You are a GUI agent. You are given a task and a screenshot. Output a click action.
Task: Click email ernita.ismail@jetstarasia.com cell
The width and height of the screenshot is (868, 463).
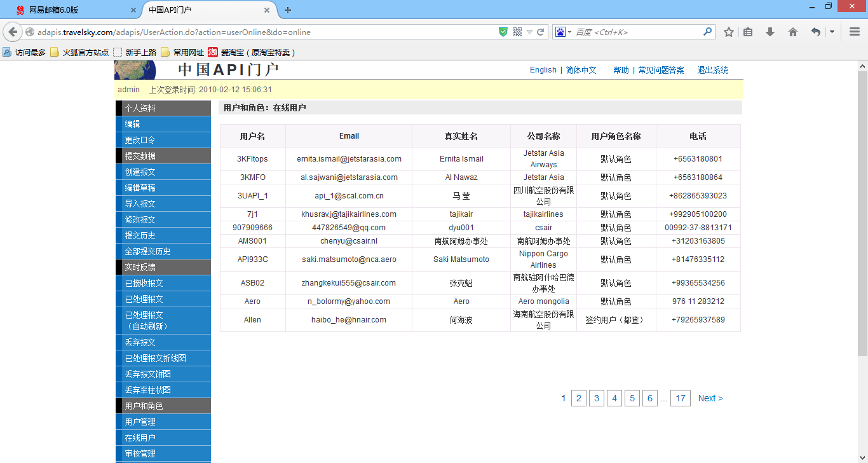[349, 159]
